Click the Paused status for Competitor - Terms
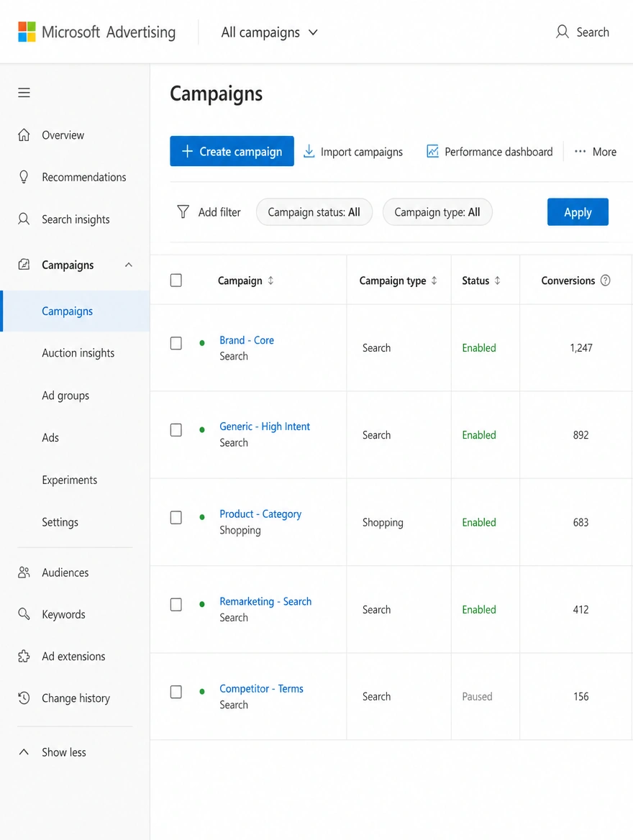633x840 pixels. [477, 696]
